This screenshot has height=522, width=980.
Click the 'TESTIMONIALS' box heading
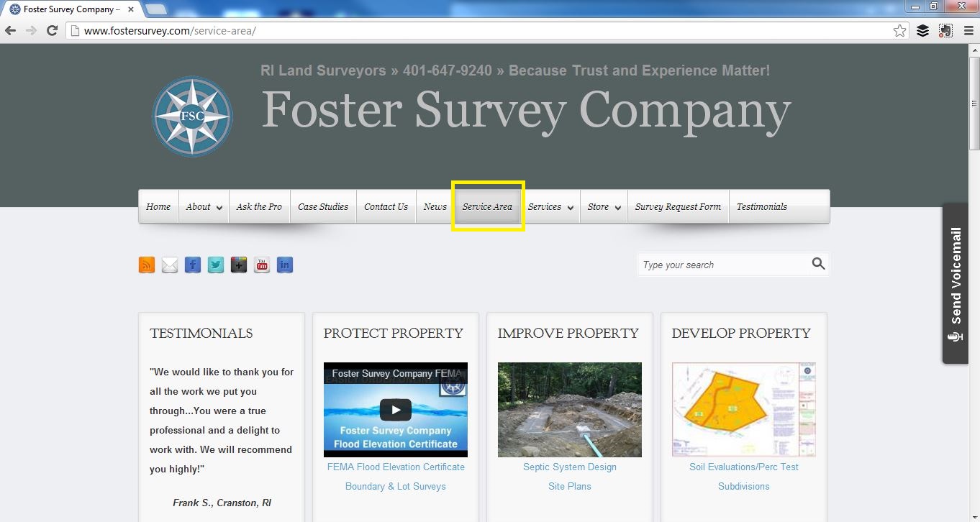click(x=201, y=334)
